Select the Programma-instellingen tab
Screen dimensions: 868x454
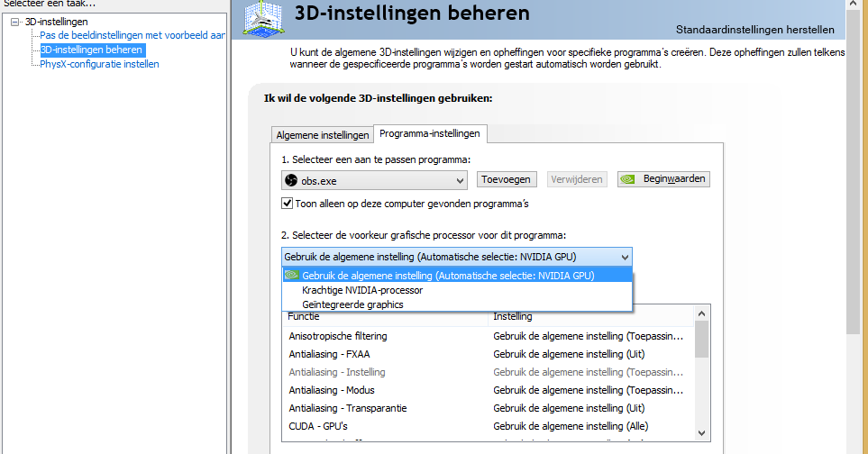point(430,133)
